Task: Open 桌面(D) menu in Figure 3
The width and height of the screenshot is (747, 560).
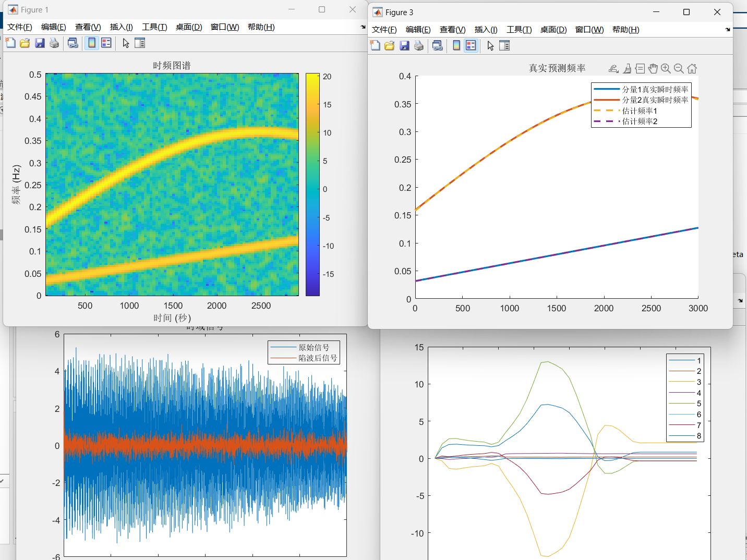Action: [x=553, y=30]
